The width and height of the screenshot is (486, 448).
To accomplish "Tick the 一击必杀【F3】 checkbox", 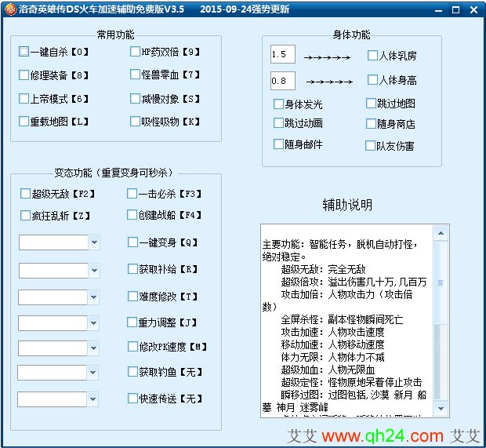I will (132, 193).
